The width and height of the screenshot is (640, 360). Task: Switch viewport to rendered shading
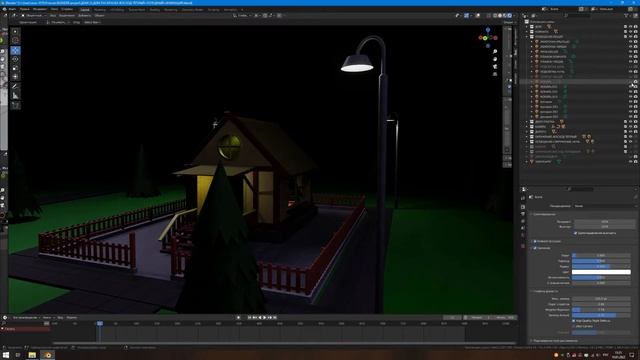click(510, 16)
